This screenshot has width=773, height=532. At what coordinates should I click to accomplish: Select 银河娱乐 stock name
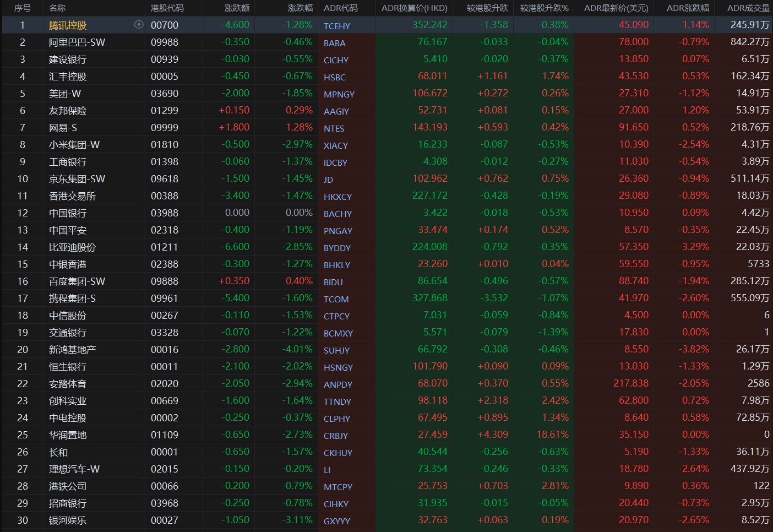pyautogui.click(x=68, y=520)
